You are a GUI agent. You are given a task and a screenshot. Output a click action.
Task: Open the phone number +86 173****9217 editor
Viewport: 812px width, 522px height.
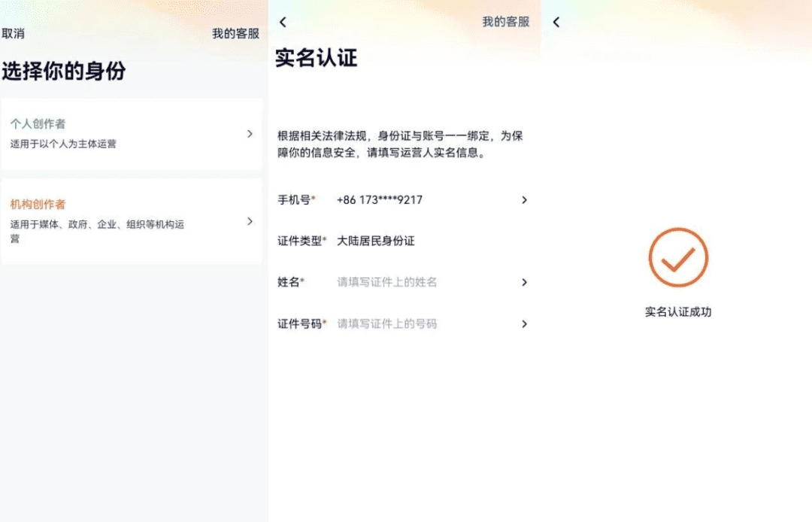click(378, 199)
